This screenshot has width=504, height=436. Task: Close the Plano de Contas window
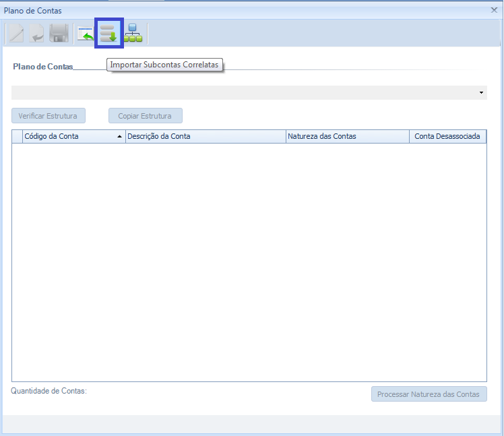[495, 10]
